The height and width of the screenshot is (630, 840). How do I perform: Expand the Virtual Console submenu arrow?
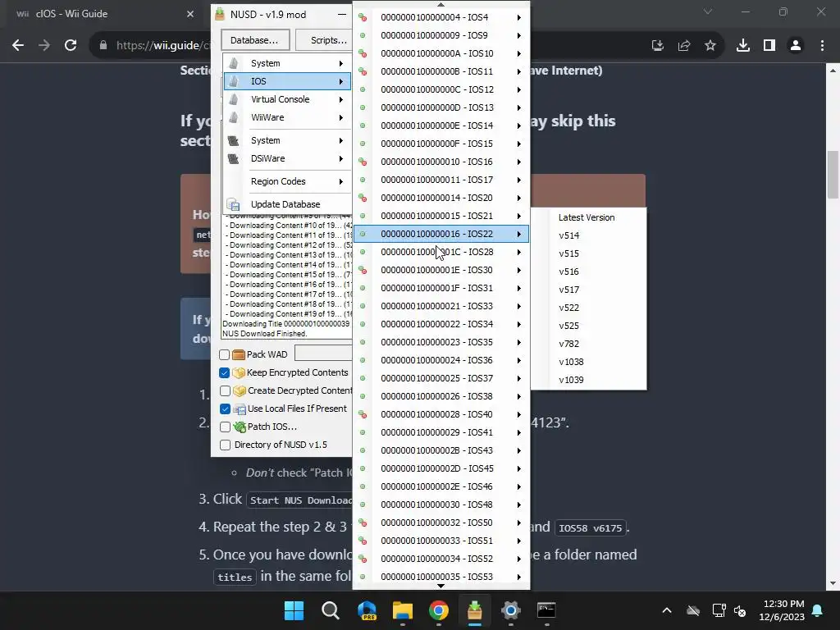click(x=340, y=99)
